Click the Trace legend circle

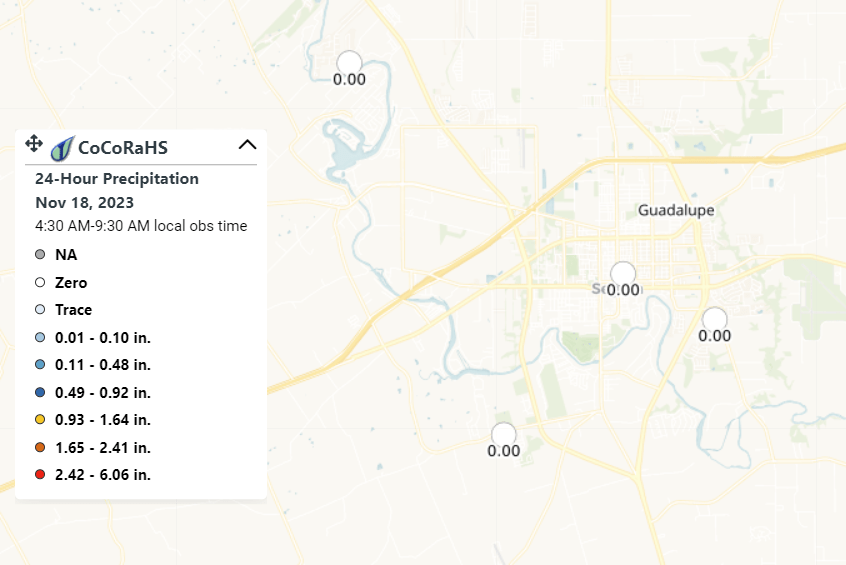pyautogui.click(x=40, y=310)
